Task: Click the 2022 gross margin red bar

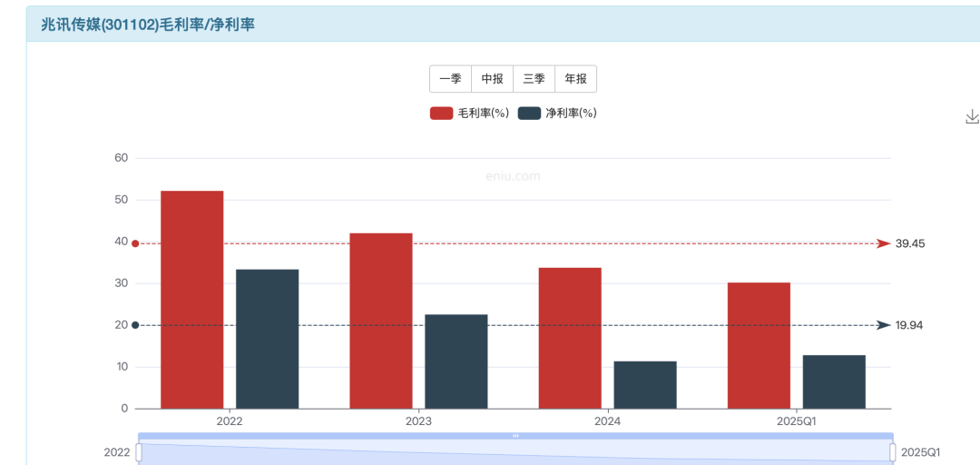Action: [191, 300]
